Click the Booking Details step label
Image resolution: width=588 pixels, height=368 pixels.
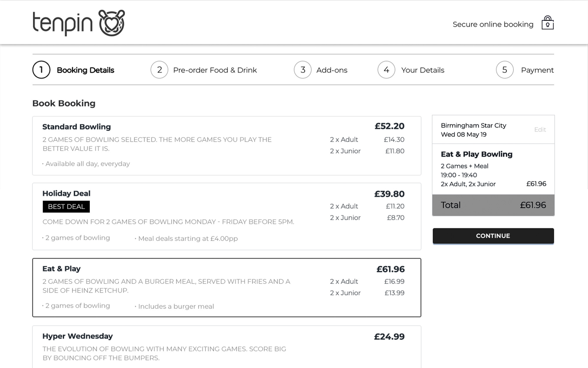(85, 70)
